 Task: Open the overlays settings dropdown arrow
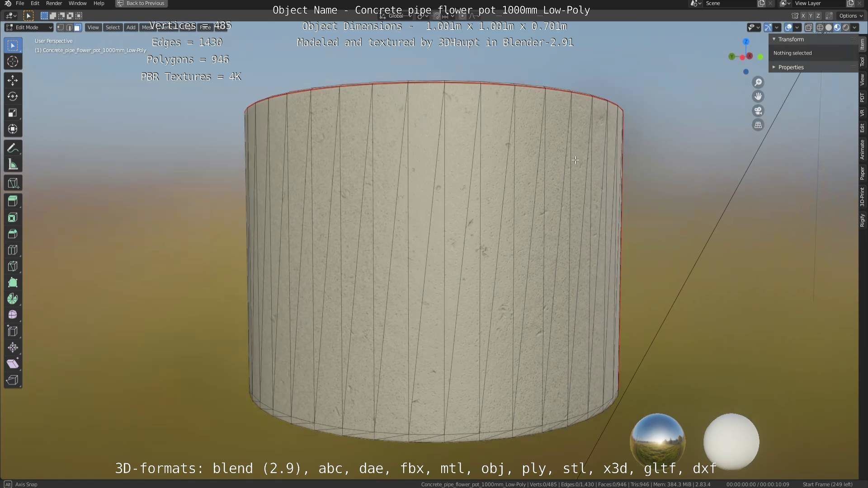[x=797, y=28]
